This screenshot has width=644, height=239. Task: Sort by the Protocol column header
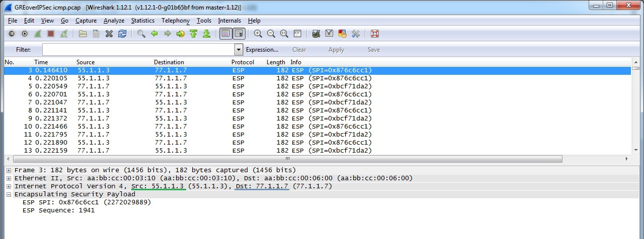[243, 62]
